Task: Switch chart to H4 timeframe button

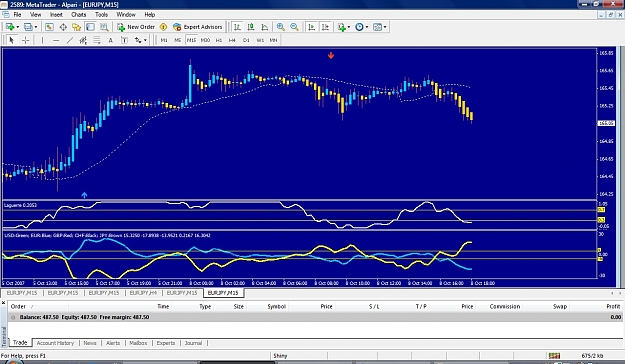Action: pyautogui.click(x=232, y=40)
